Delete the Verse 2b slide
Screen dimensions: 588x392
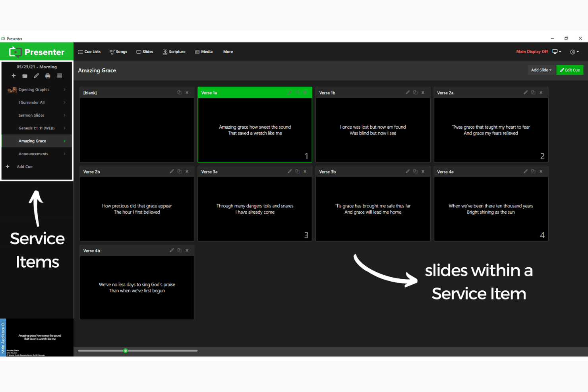(x=187, y=172)
